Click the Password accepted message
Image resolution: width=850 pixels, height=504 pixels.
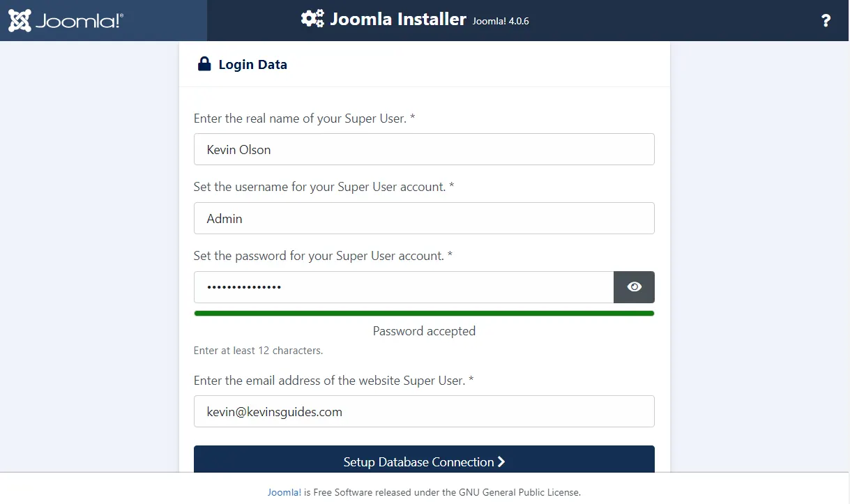[x=424, y=331]
